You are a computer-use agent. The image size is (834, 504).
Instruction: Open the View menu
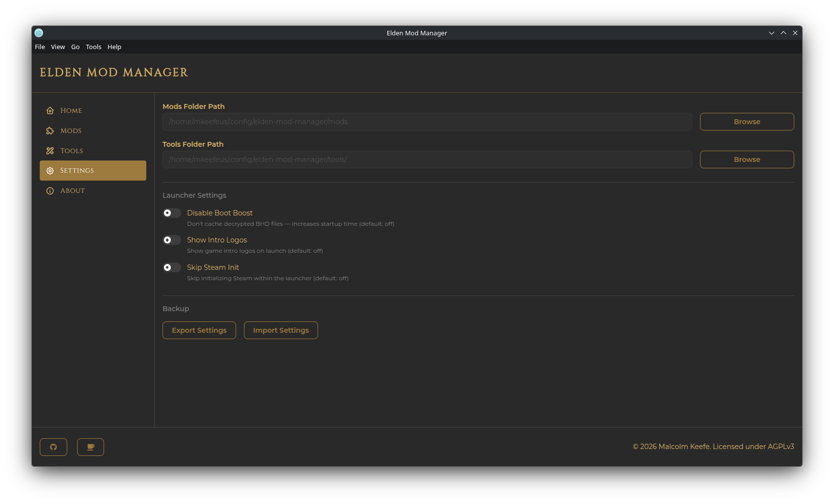(x=58, y=47)
